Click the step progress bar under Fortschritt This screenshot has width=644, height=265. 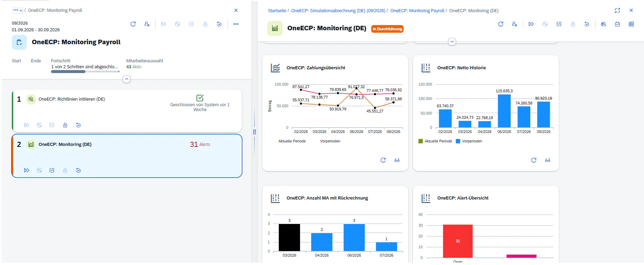[x=85, y=72]
